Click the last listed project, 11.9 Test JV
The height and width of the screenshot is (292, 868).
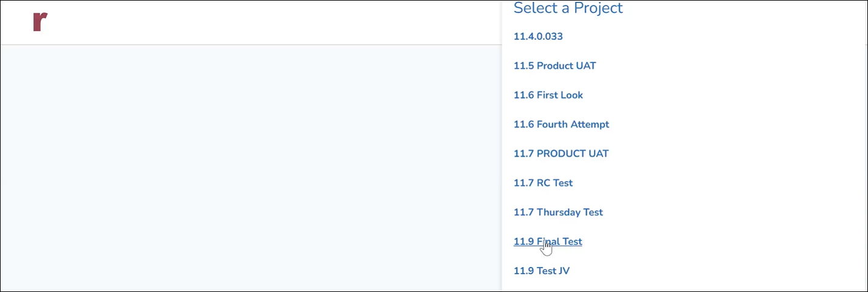(541, 271)
